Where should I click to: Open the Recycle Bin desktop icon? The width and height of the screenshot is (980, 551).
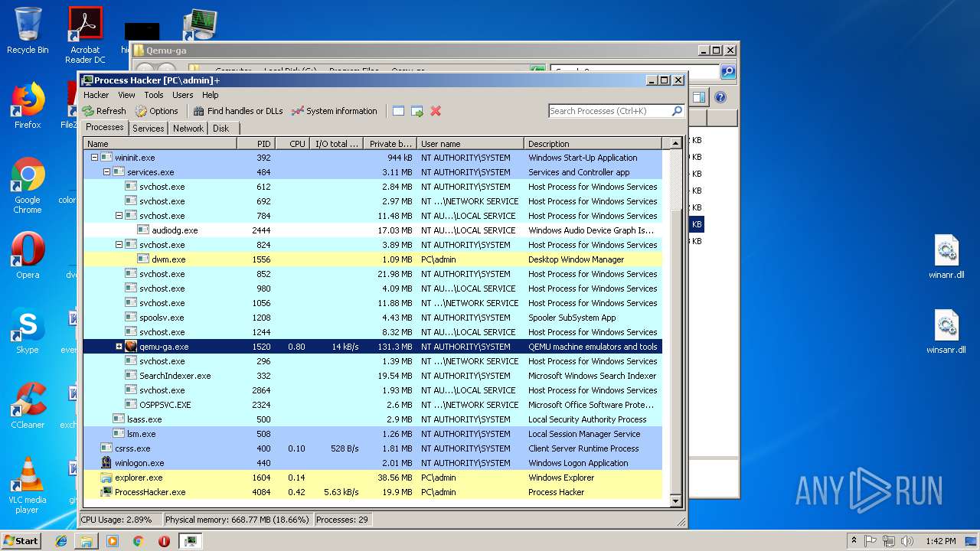28,31
